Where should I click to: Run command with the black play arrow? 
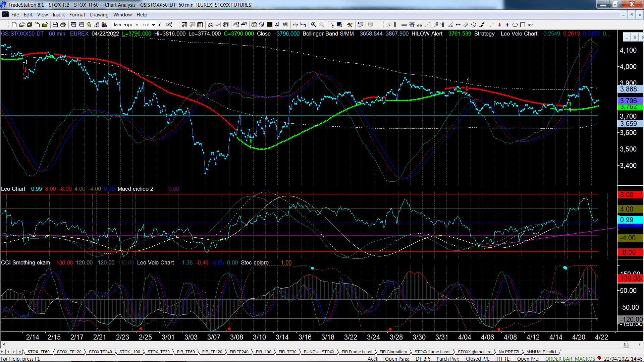click(x=160, y=24)
